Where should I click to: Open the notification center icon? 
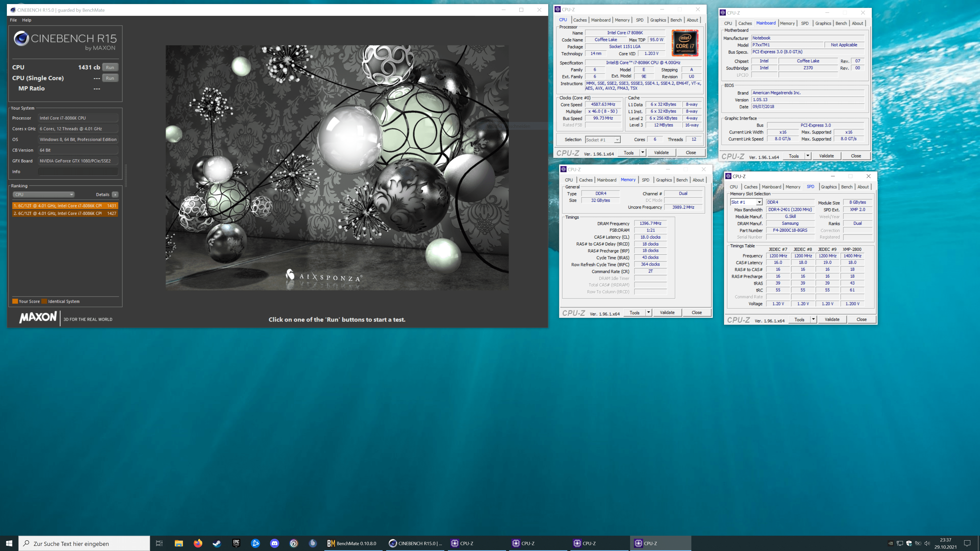click(967, 543)
